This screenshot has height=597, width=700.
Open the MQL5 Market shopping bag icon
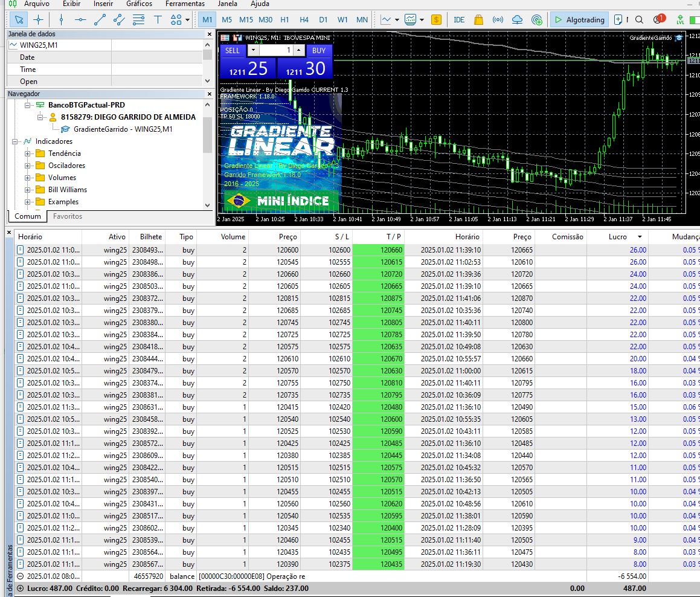pyautogui.click(x=478, y=19)
